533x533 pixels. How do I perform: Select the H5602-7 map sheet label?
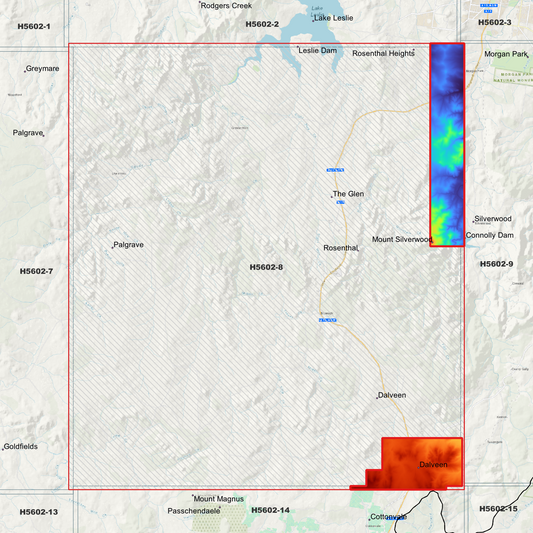[36, 271]
